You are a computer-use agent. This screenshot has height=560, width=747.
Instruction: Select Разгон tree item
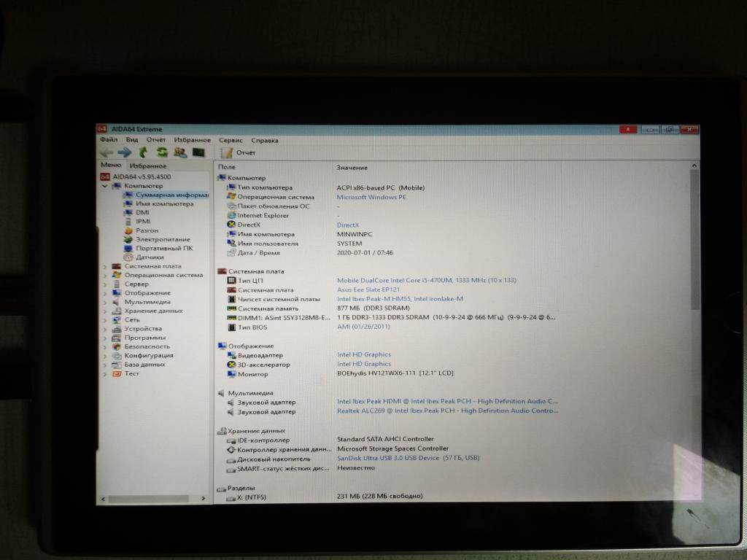(x=147, y=230)
